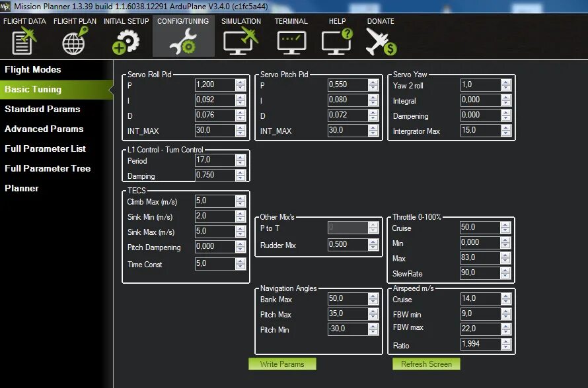This screenshot has width=588, height=388.
Task: Open Advanced Params page
Action: (44, 129)
